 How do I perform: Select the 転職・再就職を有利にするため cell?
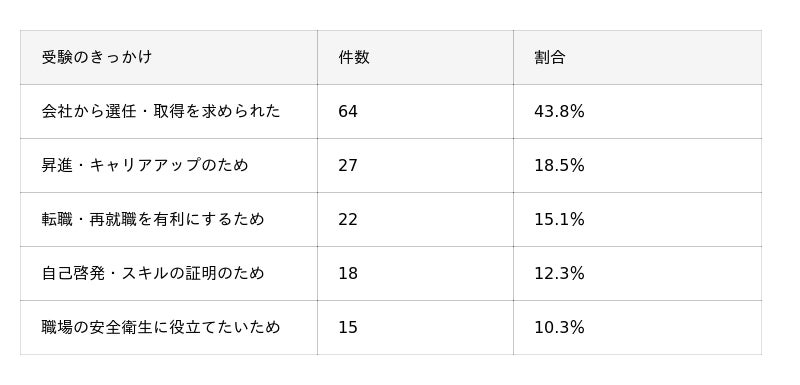169,219
